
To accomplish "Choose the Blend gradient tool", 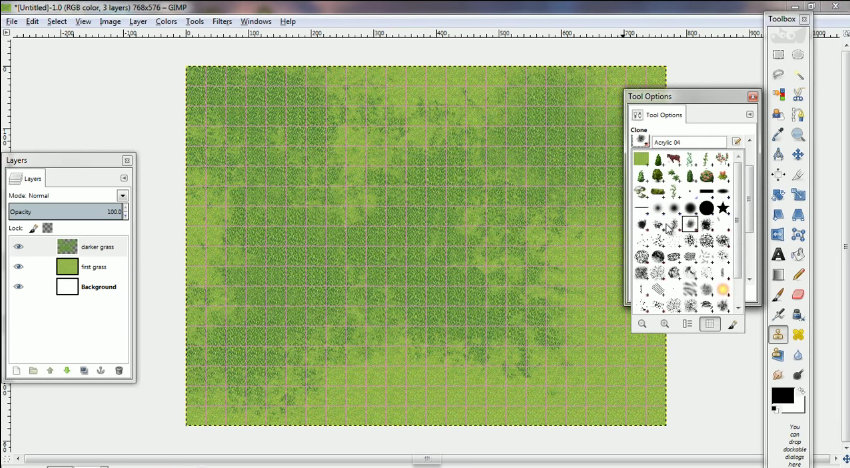I will [778, 274].
